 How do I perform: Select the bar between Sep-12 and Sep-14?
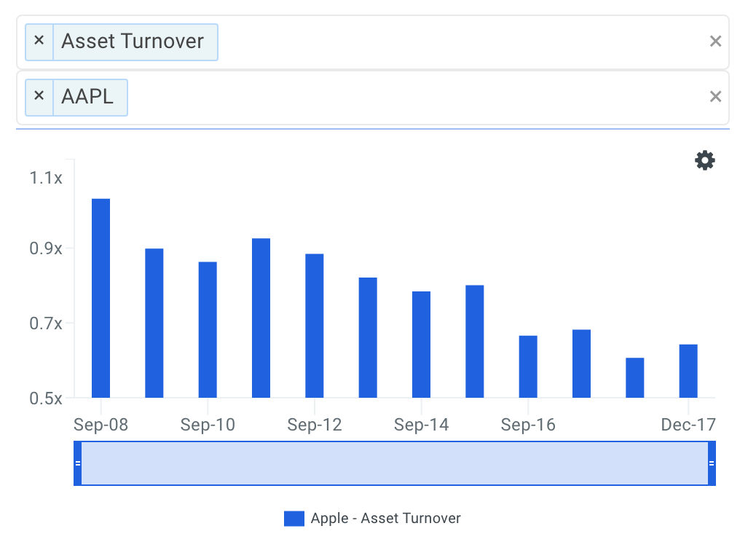pos(368,337)
